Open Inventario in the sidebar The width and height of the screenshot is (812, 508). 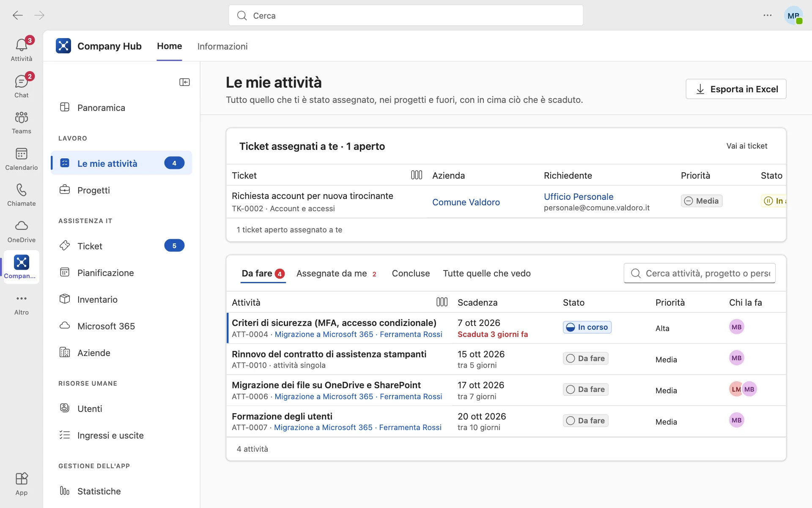point(121,299)
